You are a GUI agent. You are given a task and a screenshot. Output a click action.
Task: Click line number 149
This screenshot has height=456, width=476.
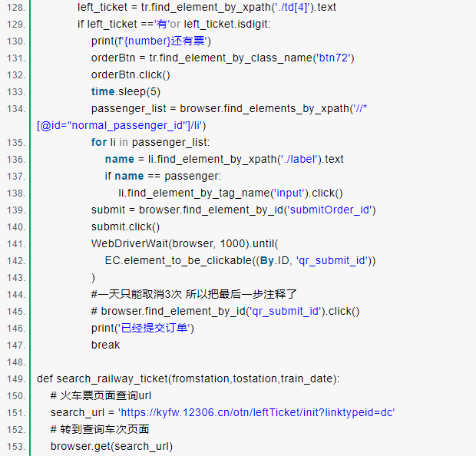[x=16, y=379]
